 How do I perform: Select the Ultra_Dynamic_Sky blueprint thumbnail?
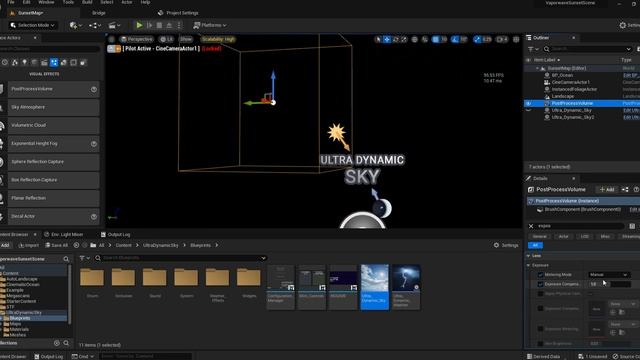(375, 287)
